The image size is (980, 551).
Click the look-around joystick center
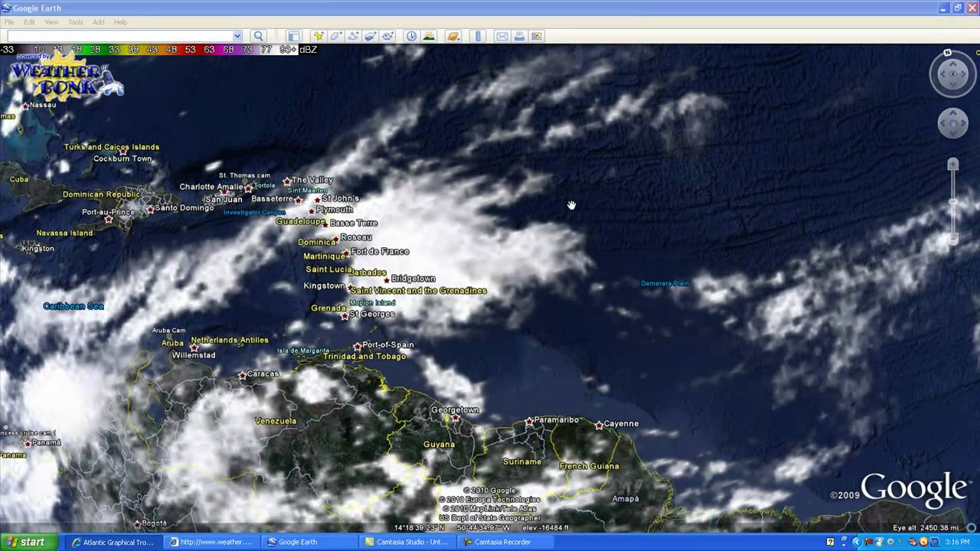click(x=953, y=74)
